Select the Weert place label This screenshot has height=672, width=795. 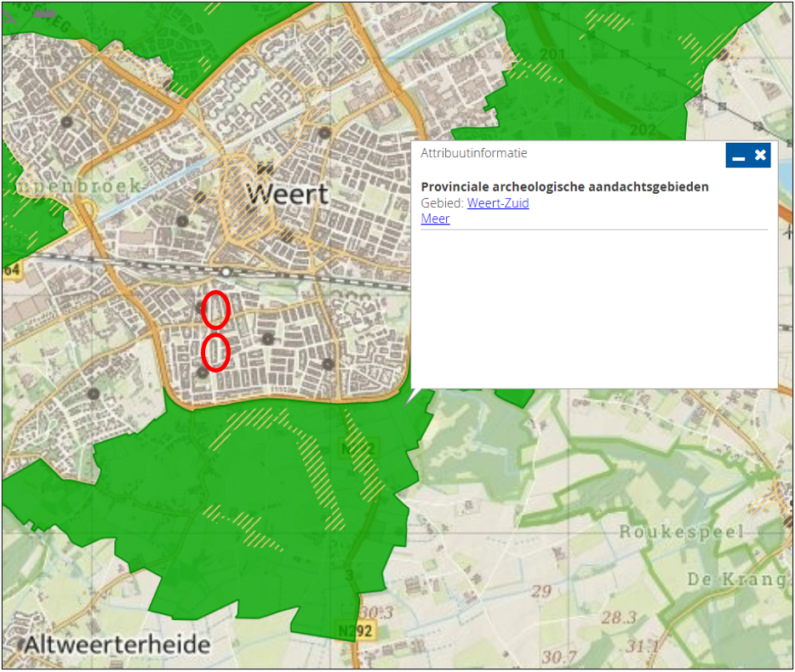click(x=287, y=195)
